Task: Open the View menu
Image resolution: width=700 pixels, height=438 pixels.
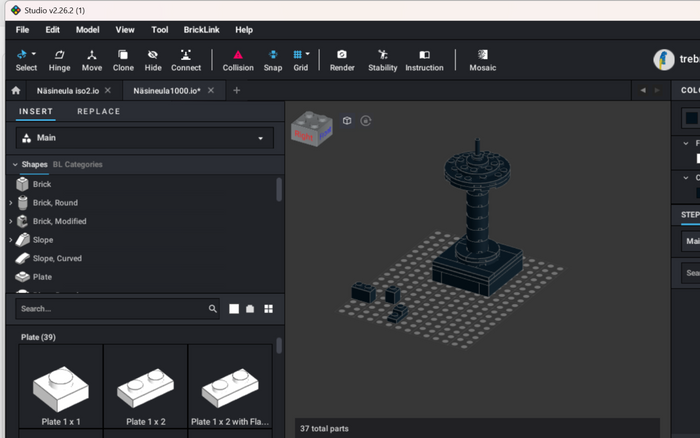Action: click(125, 30)
